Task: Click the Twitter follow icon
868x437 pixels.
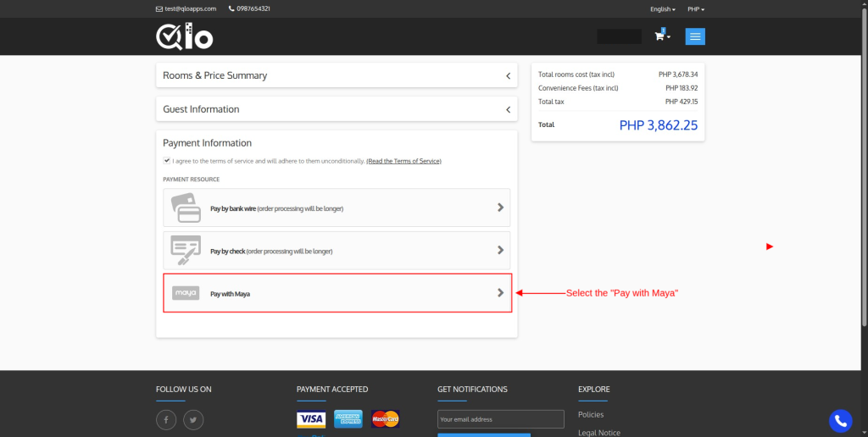Action: [x=193, y=419]
